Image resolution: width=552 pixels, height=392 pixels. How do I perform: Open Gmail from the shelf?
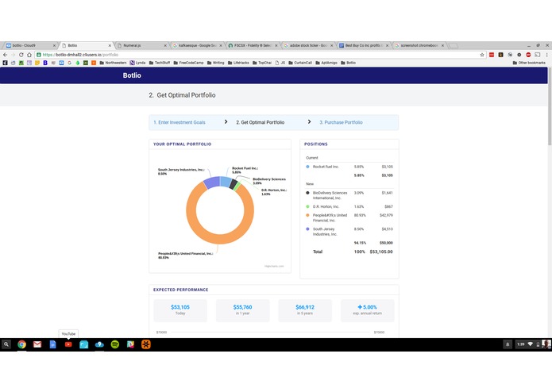37,344
